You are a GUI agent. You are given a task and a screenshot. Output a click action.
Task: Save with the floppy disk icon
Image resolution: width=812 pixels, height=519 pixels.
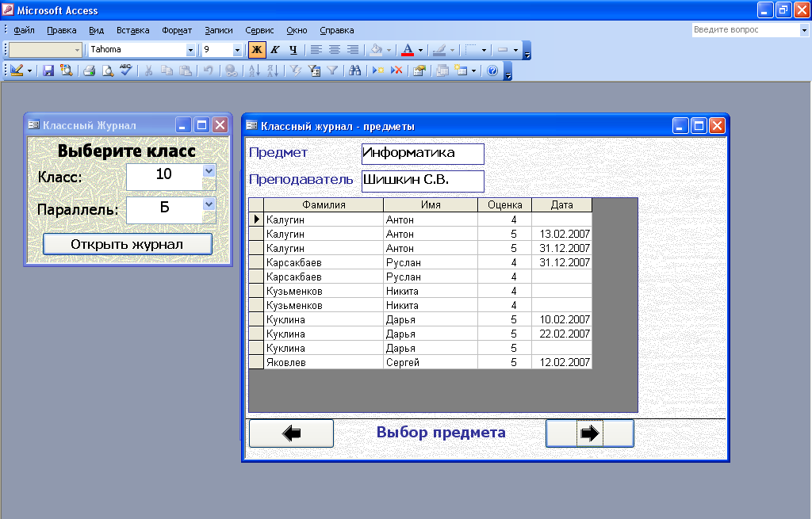click(x=48, y=71)
